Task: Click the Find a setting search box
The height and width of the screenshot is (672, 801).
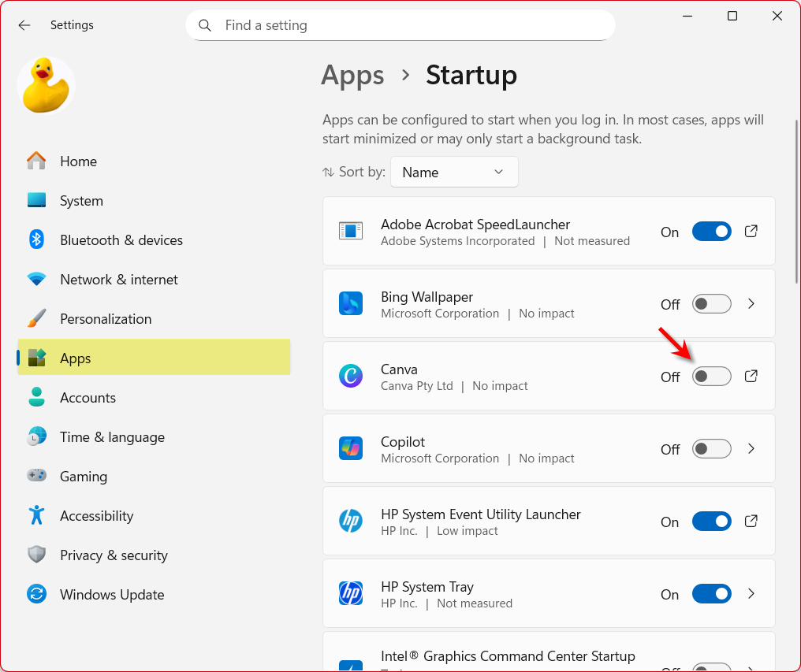Action: point(400,25)
